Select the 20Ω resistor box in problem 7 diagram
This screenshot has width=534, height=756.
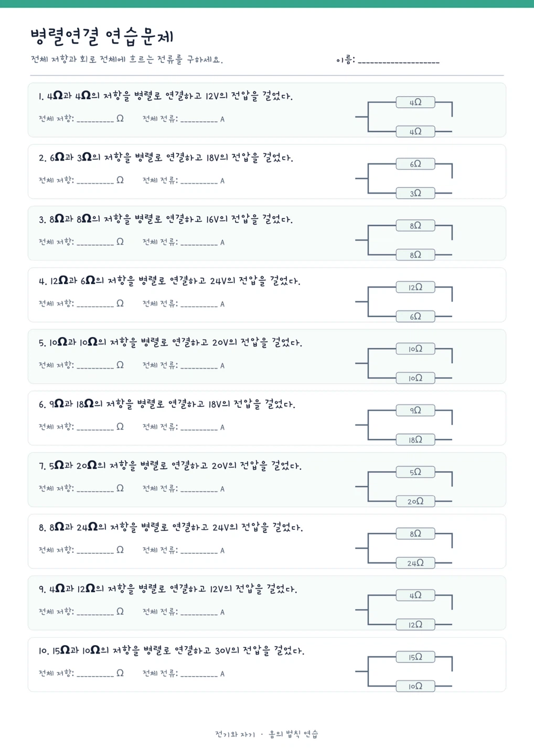pos(415,501)
